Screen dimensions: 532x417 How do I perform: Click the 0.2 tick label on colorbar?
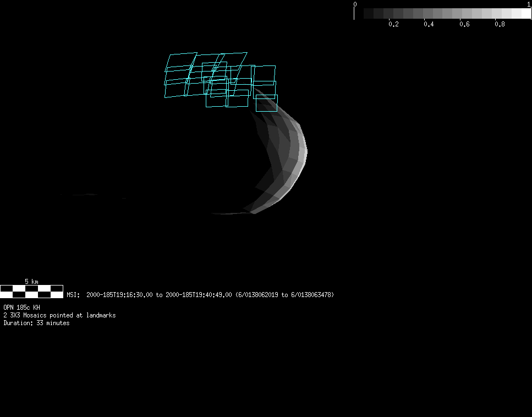pyautogui.click(x=393, y=24)
